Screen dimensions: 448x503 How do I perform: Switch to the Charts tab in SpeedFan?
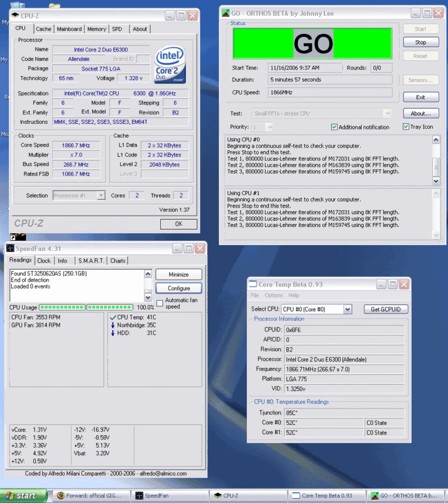(117, 261)
